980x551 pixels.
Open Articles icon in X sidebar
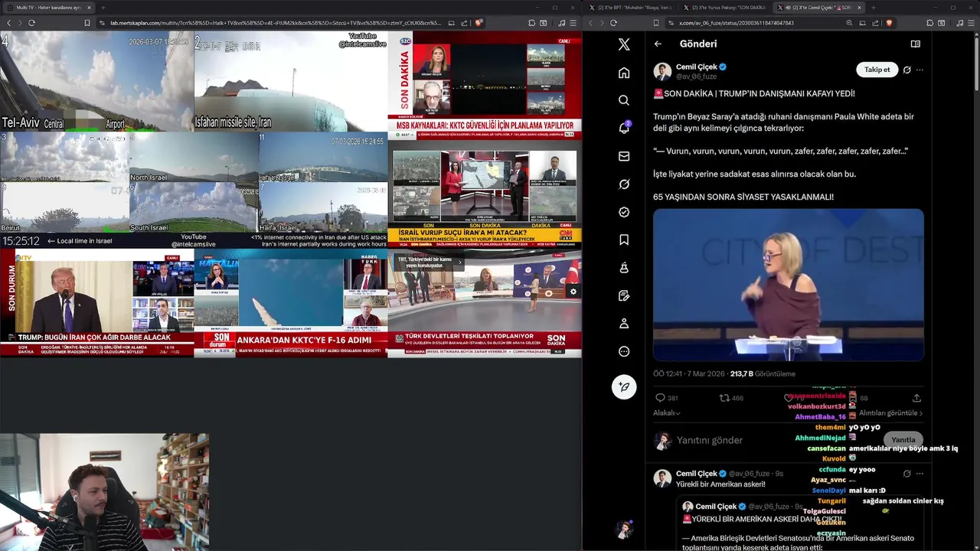pyautogui.click(x=624, y=295)
